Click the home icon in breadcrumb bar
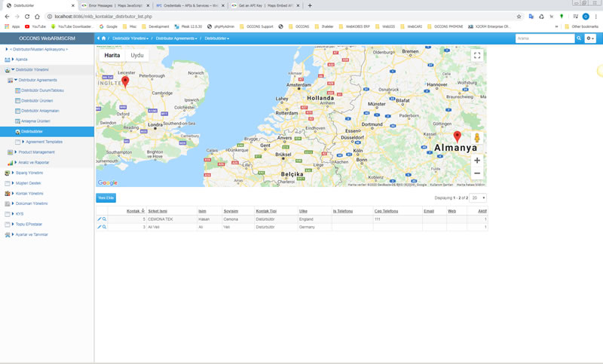The image size is (603, 364). [103, 38]
